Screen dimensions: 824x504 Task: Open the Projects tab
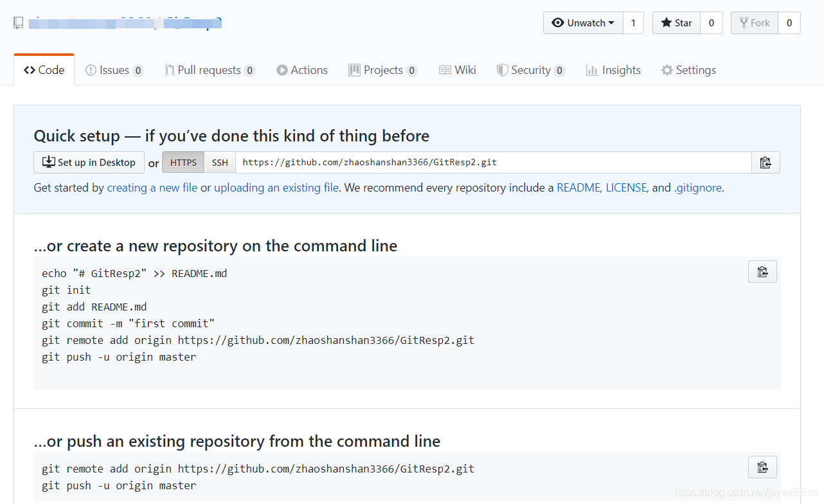point(383,70)
